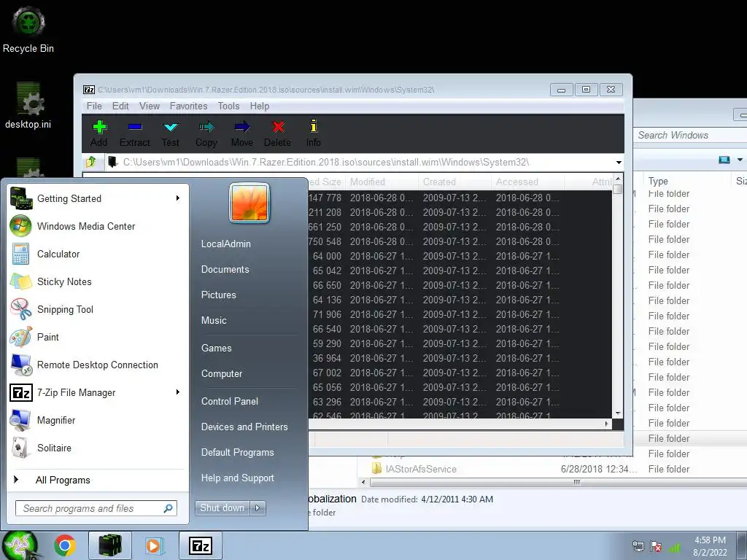The image size is (747, 560).
Task: Open the Tools menu in 7-Zip
Action: 228,106
